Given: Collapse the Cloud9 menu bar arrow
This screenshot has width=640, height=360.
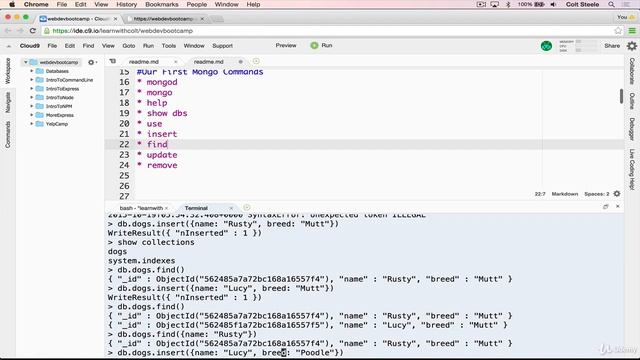Looking at the screenshot, I should pos(9,46).
